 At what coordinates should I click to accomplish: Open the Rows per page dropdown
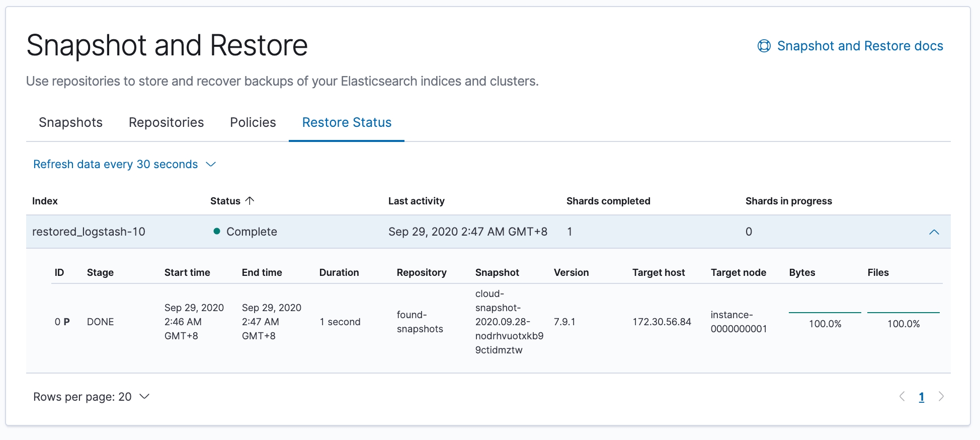[x=91, y=397]
